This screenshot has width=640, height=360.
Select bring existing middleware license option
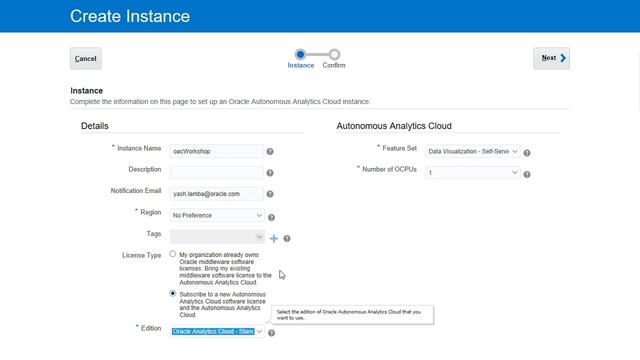[173, 254]
